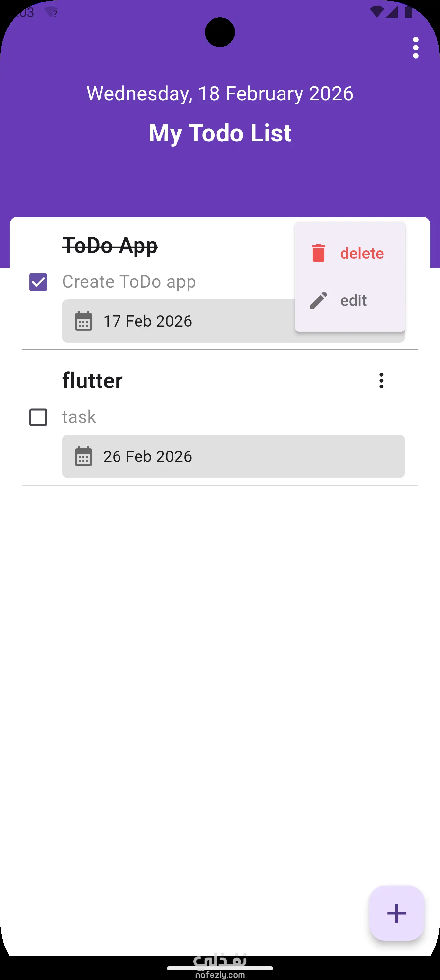The width and height of the screenshot is (440, 980).
Task: Uncheck the ToDo App task checkbox
Action: pos(38,282)
